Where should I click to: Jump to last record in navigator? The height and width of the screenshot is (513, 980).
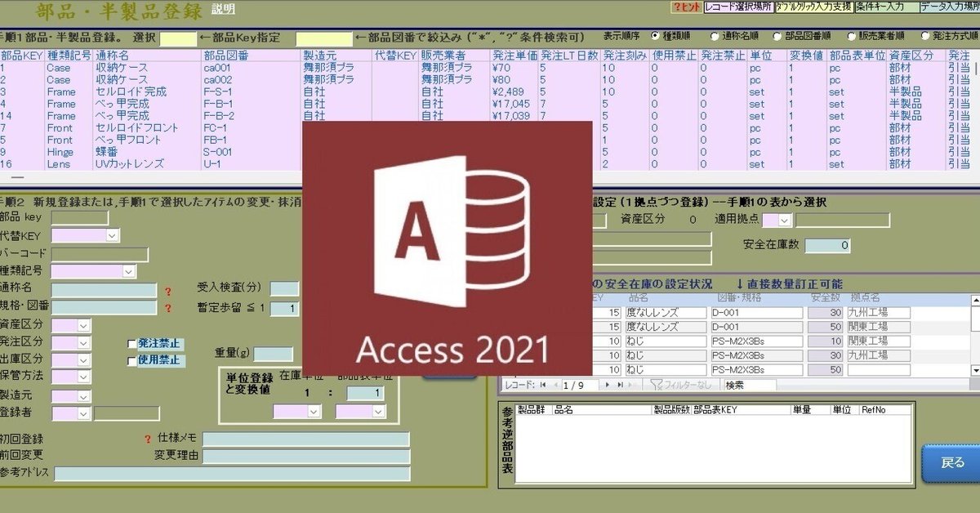pyautogui.click(x=621, y=385)
